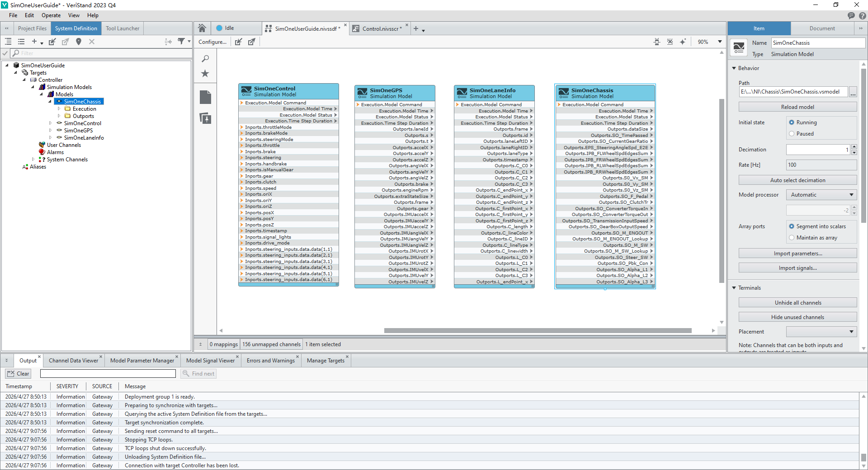868x470 pixels.
Task: Click the import icon in System Definition toolbar
Action: [x=52, y=42]
